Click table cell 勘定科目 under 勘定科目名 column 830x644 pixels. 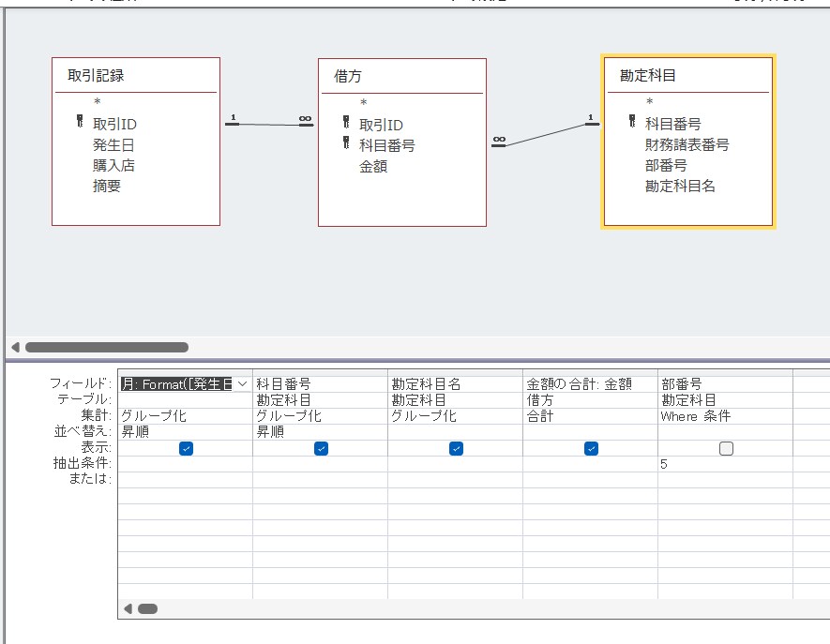coord(455,400)
